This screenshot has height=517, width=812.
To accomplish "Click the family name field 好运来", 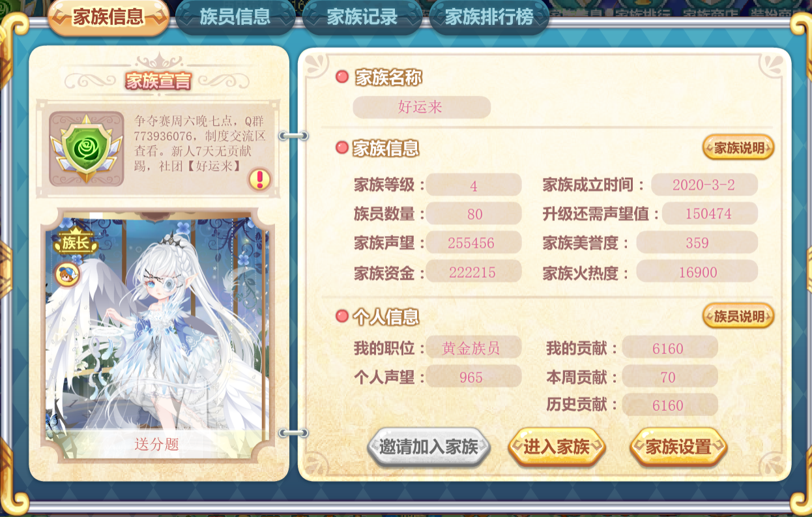I will 422,108.
